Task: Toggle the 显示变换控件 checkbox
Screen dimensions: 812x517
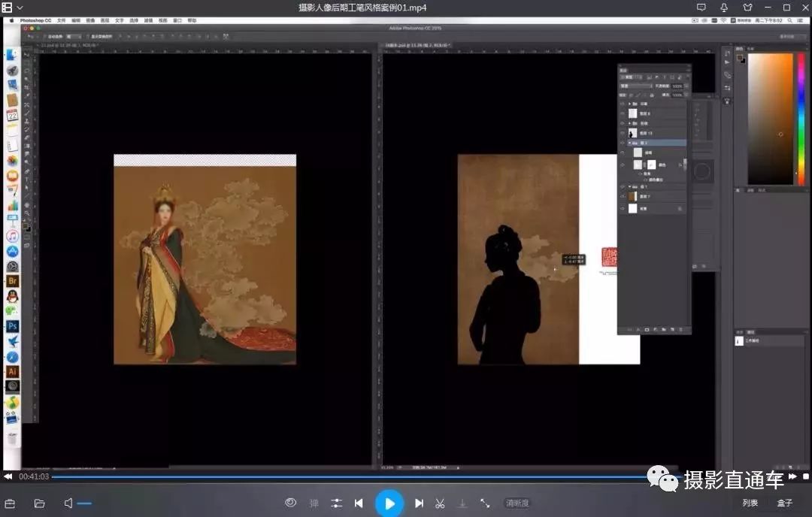Action: click(x=89, y=37)
